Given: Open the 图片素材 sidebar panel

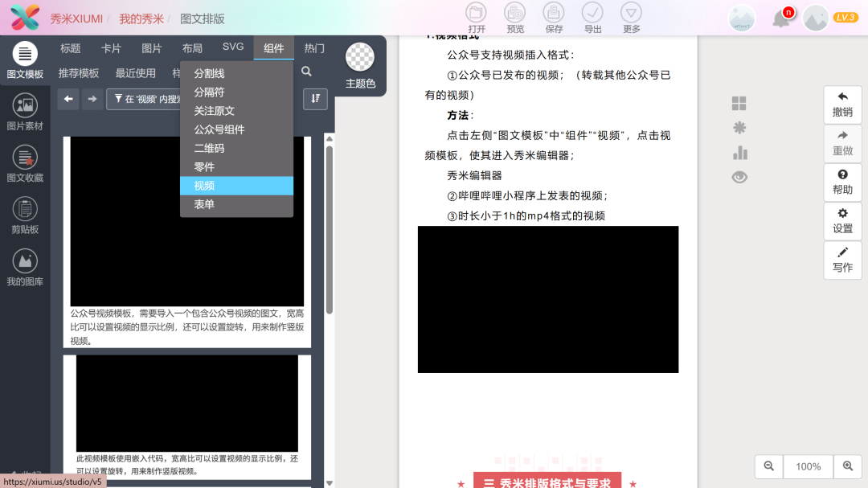Looking at the screenshot, I should [25, 112].
